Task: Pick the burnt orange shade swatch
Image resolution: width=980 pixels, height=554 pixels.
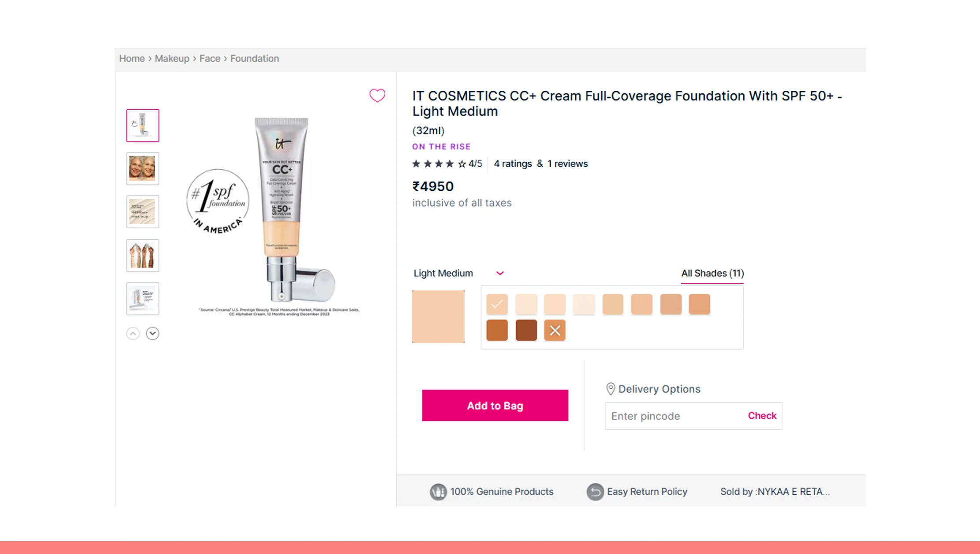Action: tap(497, 330)
